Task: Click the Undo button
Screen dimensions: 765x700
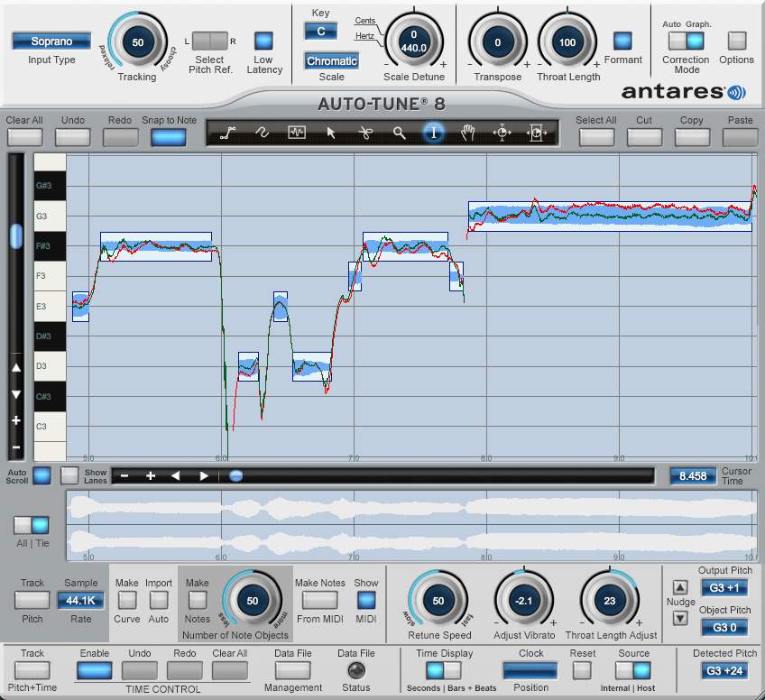Action: coord(72,136)
